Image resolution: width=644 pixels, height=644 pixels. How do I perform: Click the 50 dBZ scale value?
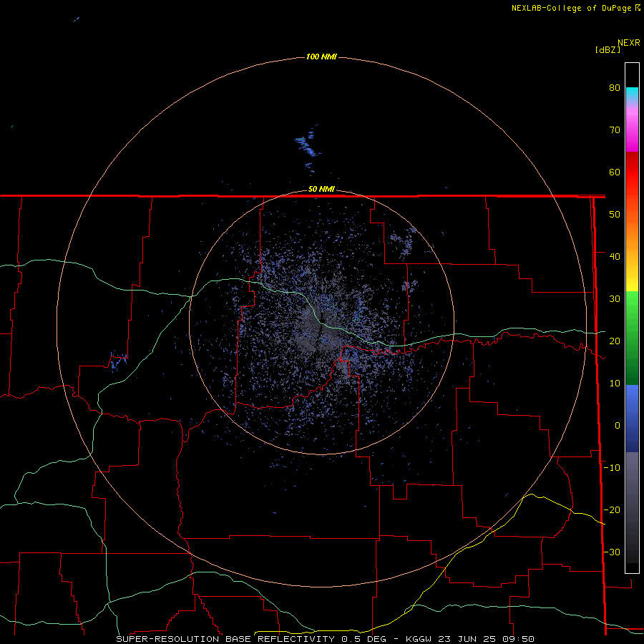[615, 215]
